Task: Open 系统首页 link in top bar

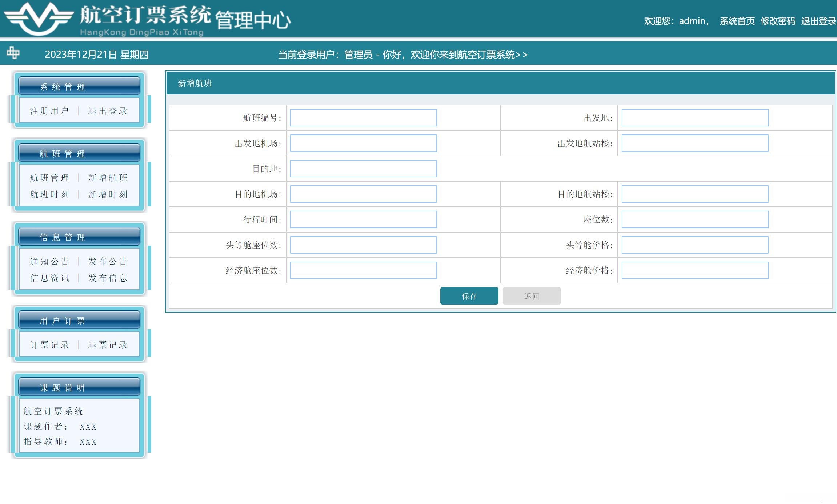Action: point(737,21)
